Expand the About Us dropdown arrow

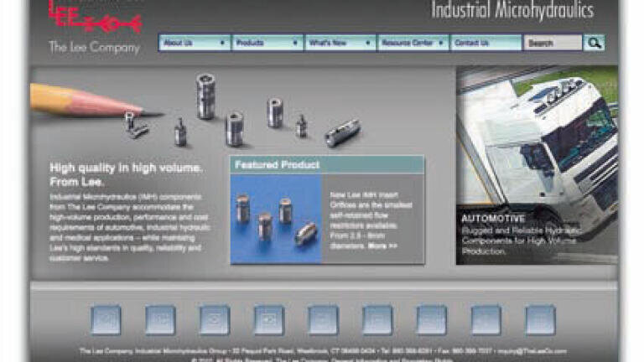[x=222, y=43]
